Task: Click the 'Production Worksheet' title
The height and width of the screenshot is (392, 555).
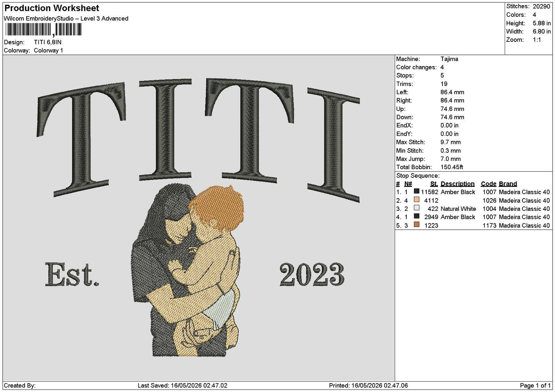Action: (52, 8)
